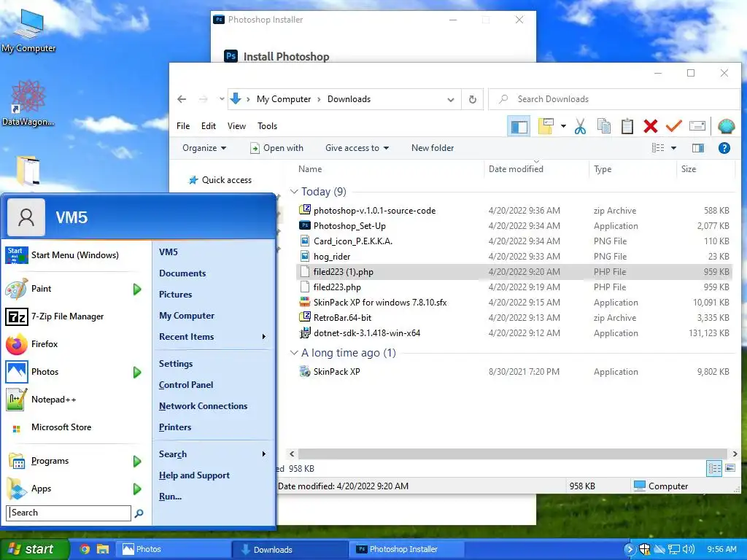
Task: Expand the address bar history dropdown
Action: click(451, 99)
